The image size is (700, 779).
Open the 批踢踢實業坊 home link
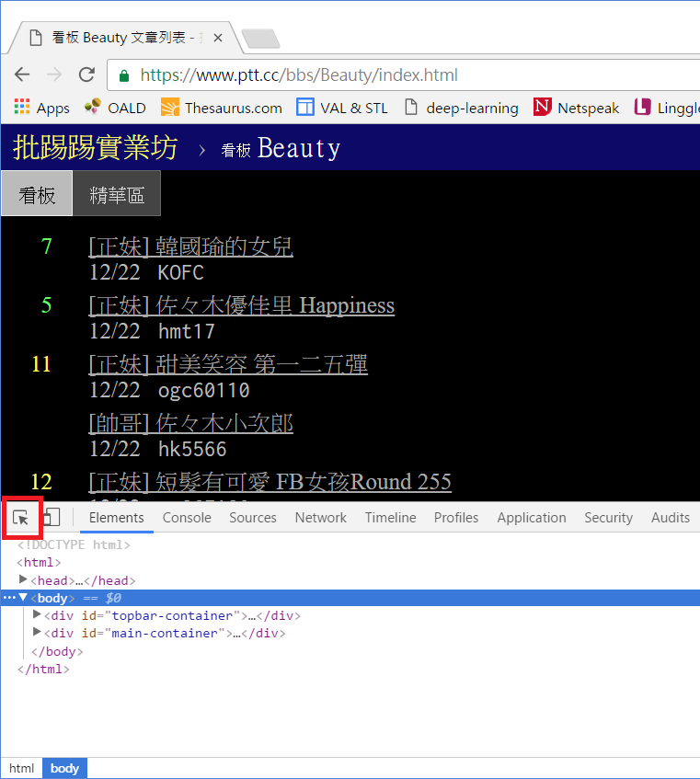pyautogui.click(x=95, y=147)
